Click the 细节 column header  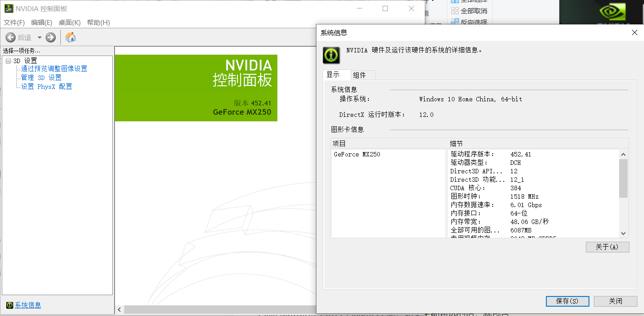pyautogui.click(x=538, y=144)
